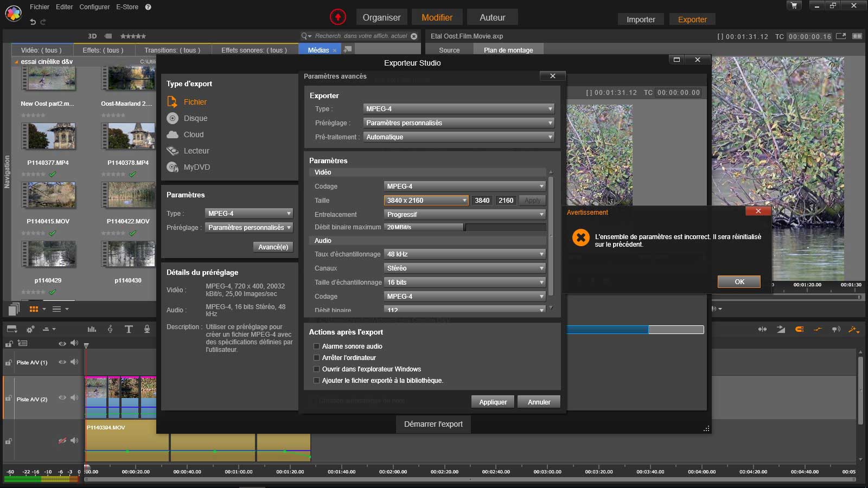
Task: Enable Alarme sonore audio checkbox
Action: click(317, 346)
